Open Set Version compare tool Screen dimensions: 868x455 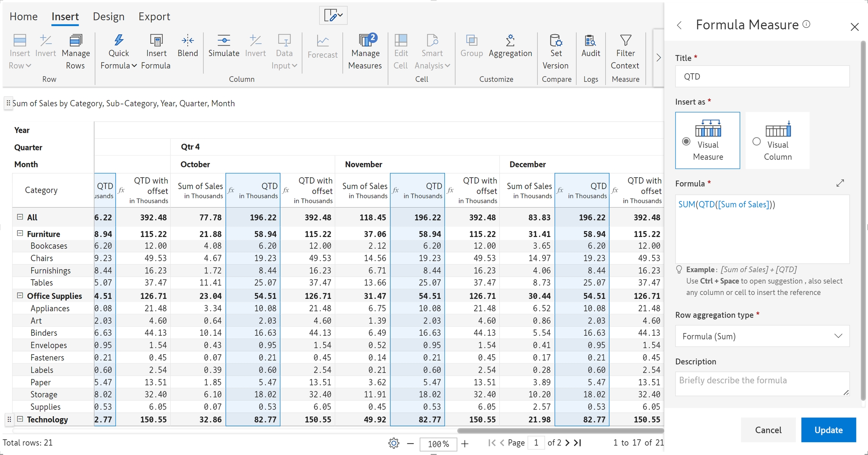[x=556, y=40]
